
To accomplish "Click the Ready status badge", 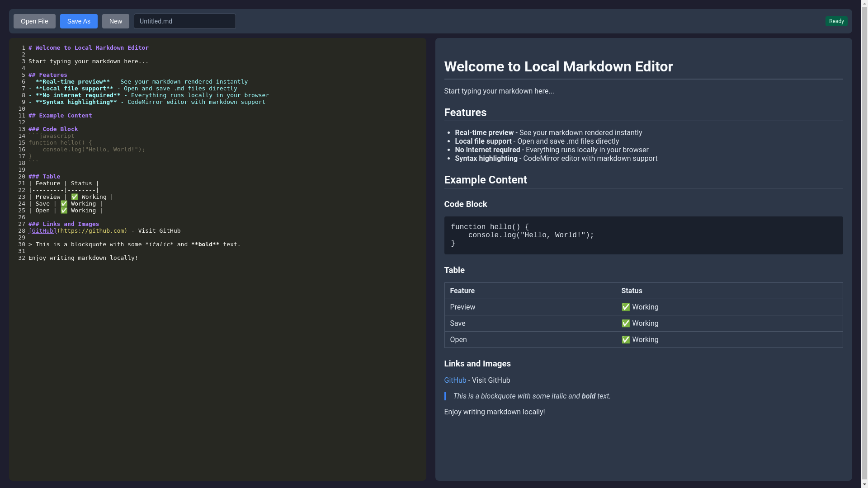I will click(836, 21).
